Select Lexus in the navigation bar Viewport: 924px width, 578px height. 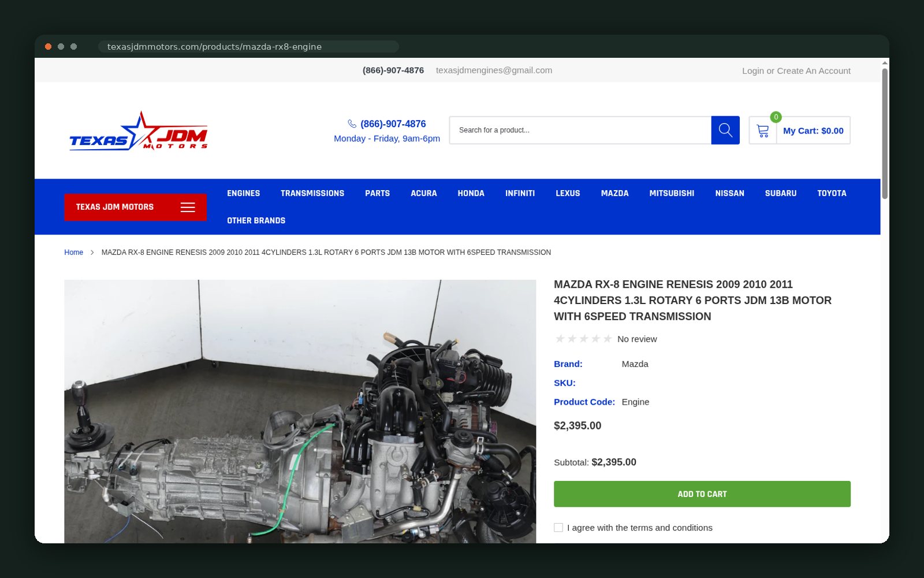pyautogui.click(x=568, y=193)
